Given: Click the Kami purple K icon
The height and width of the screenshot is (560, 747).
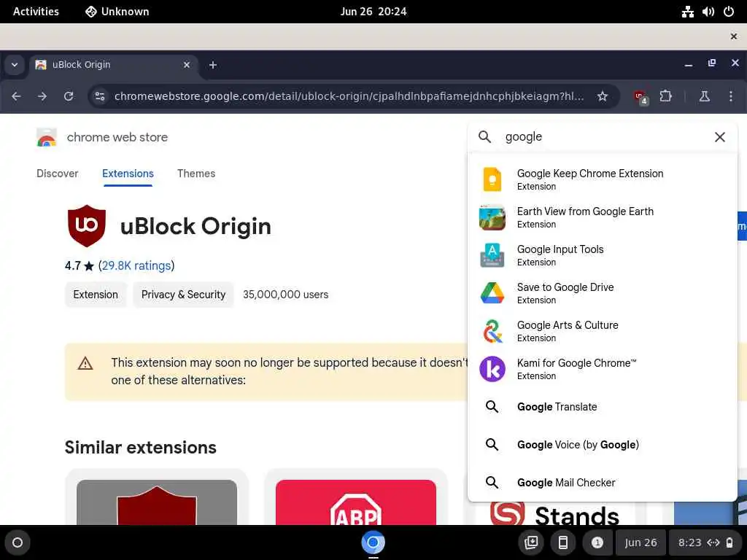Looking at the screenshot, I should tap(492, 369).
